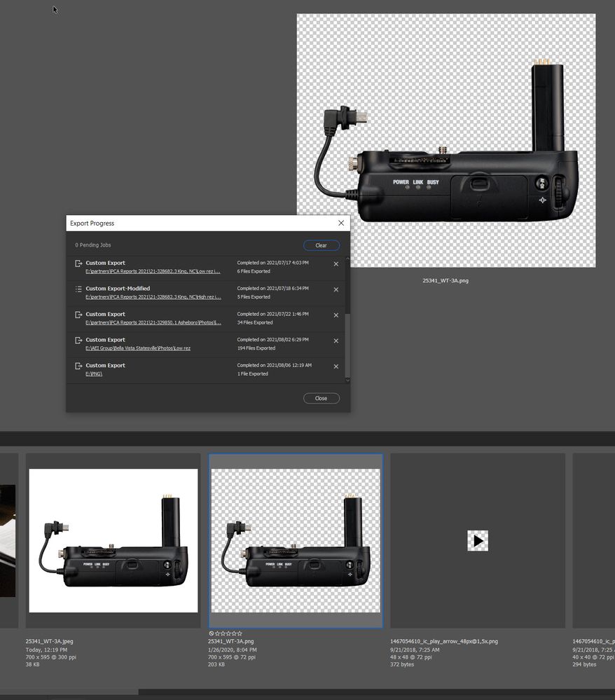Click the "700 x 595 @ 72 ppi" text
Viewport: 615px width, 700px height.
232,657
